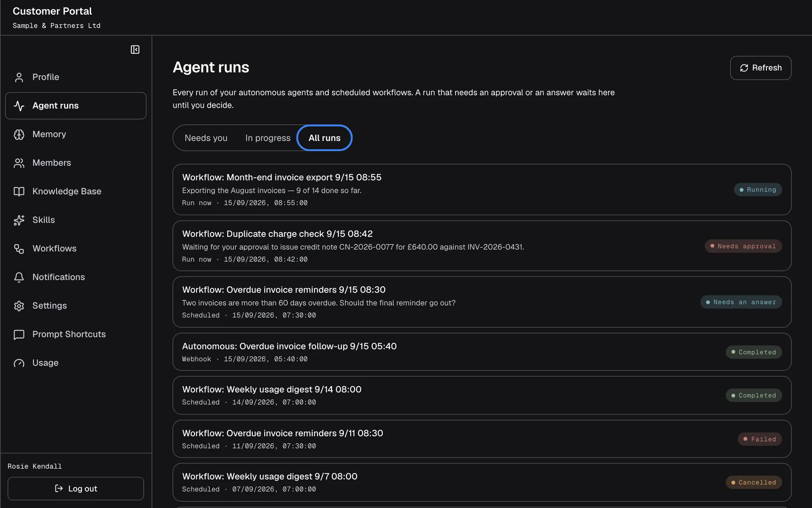Click 'Scheduled · 14/09/2026, 07:00:00' text

click(249, 402)
